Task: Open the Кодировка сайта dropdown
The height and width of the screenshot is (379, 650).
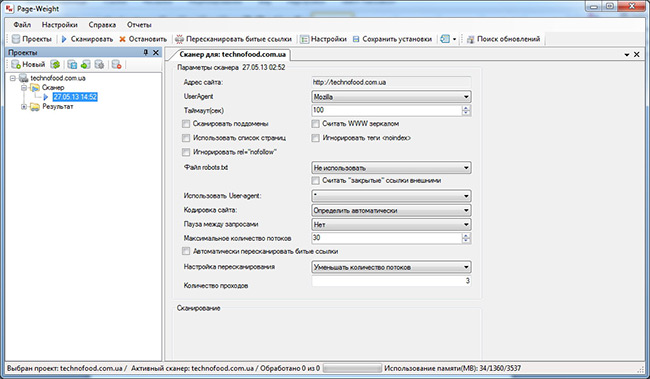Action: tap(391, 210)
